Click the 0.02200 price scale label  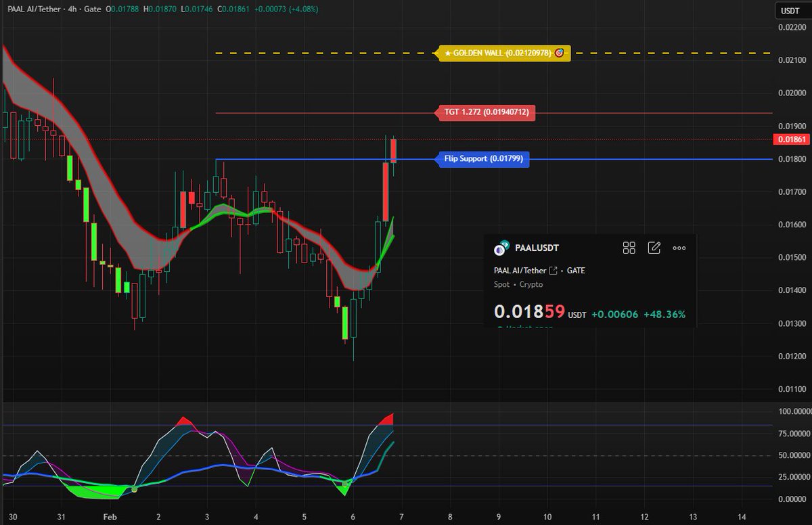(791, 27)
